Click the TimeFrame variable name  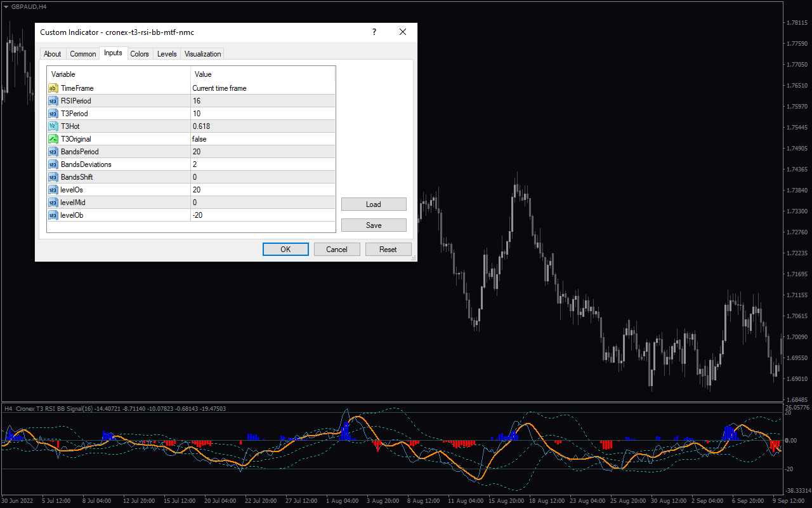77,88
